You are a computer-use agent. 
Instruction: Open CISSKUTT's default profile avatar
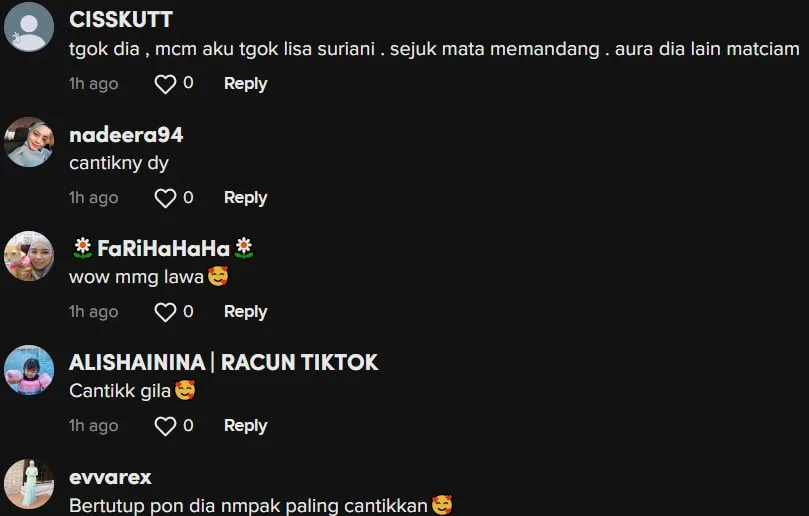tap(29, 27)
